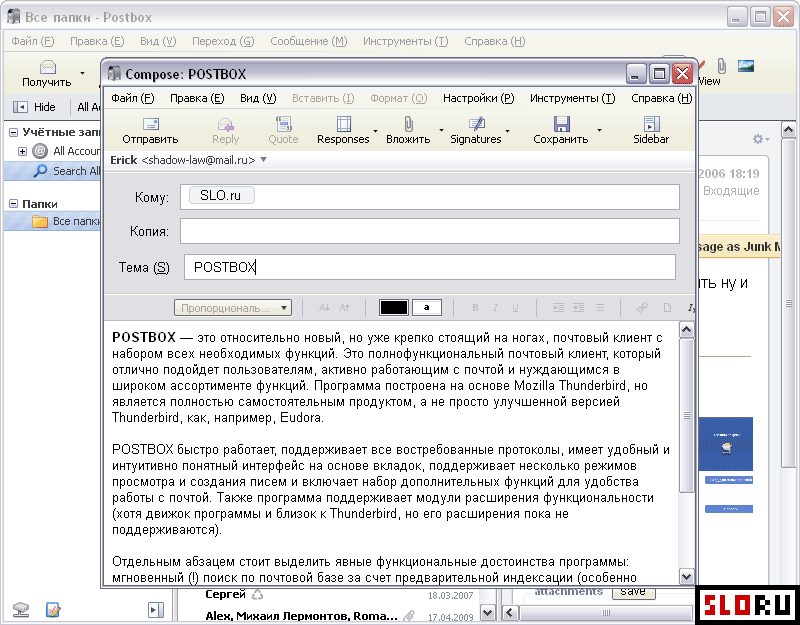Save the draft with Сохранить
Image resolution: width=800 pixels, height=625 pixels.
[561, 131]
